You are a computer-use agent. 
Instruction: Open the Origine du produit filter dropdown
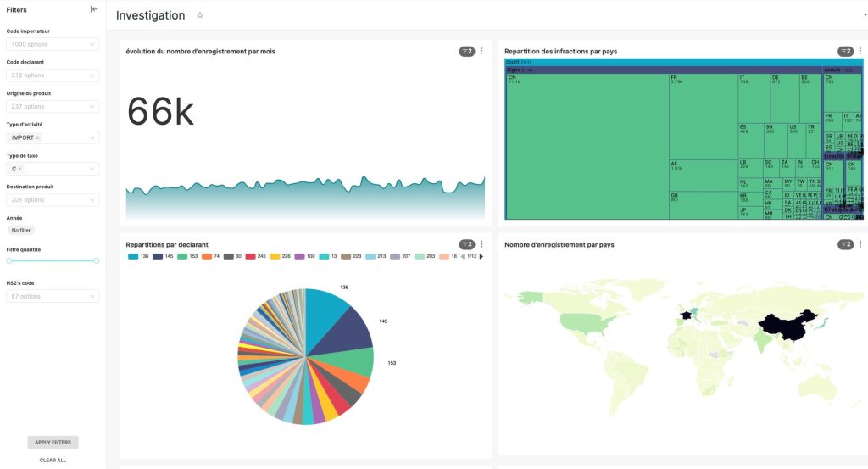[53, 106]
